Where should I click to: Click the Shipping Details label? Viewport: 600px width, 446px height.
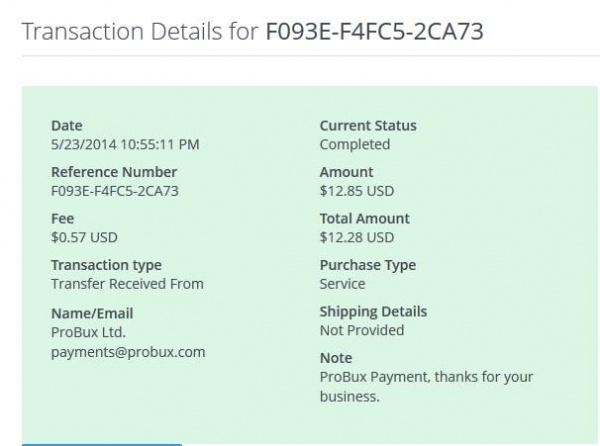point(373,312)
